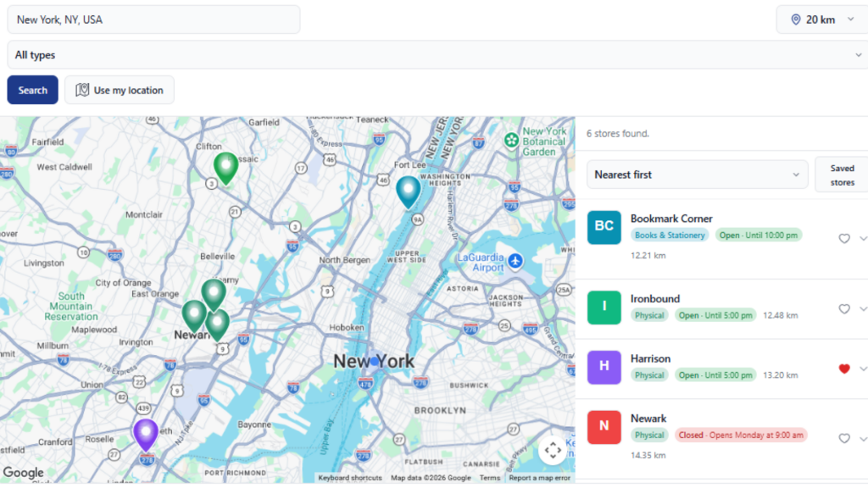This screenshot has height=488, width=868.
Task: Click the purple H Harrison store icon
Action: coord(604,368)
